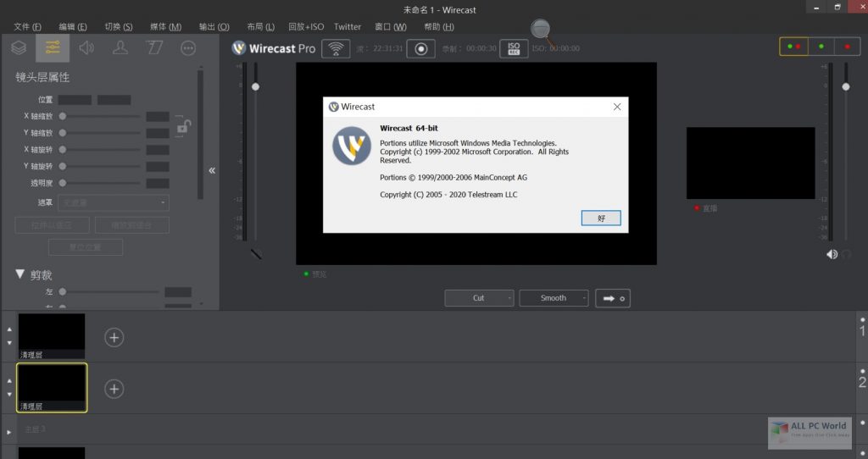The height and width of the screenshot is (459, 868).
Task: Select the layer 1 清理层 clear shot thumbnail
Action: click(x=52, y=337)
